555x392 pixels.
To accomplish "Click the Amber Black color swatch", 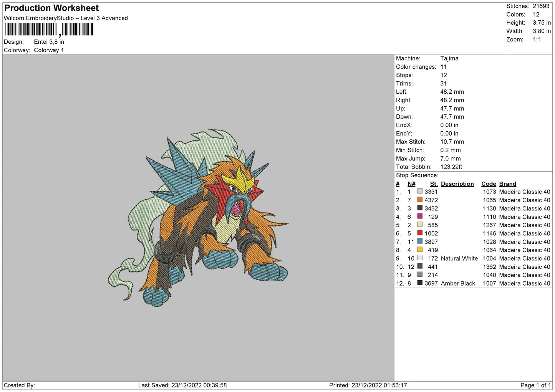I will (420, 283).
